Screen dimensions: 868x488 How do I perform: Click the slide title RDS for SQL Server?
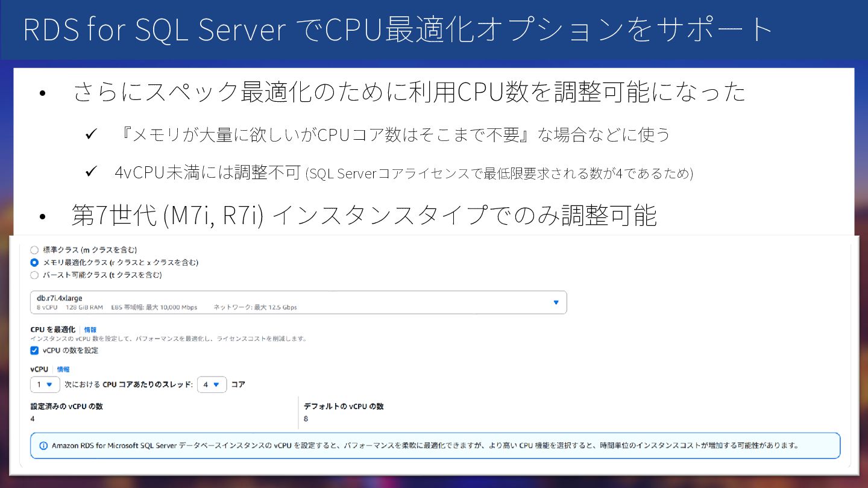click(x=398, y=30)
